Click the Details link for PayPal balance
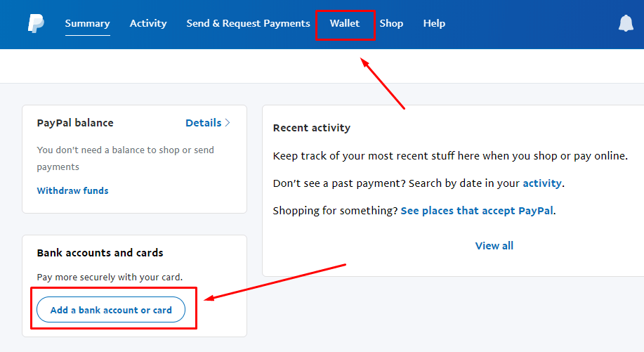The image size is (644, 352). (203, 123)
